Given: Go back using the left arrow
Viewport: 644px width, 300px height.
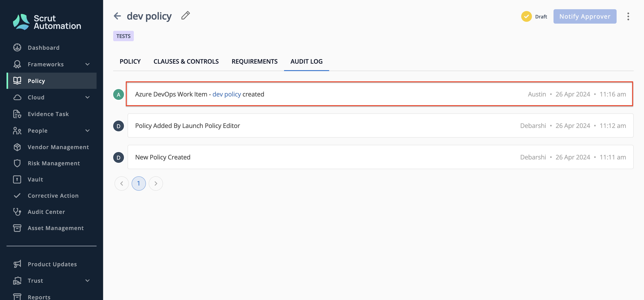Looking at the screenshot, I should point(117,16).
